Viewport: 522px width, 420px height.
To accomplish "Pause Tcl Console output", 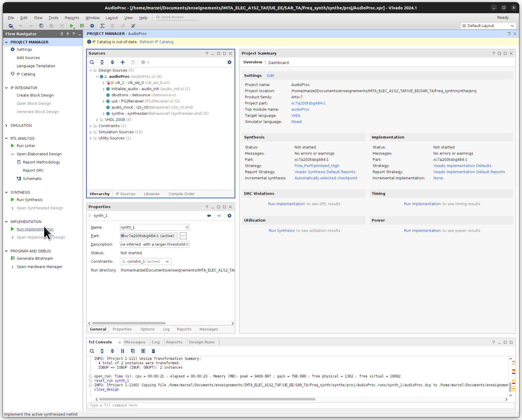I will [x=123, y=351].
